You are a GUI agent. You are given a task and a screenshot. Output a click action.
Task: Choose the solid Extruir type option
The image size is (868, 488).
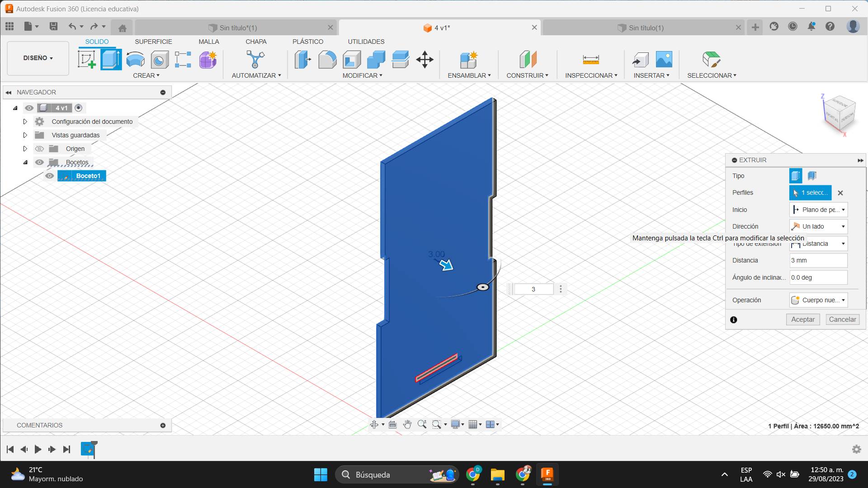tap(796, 176)
